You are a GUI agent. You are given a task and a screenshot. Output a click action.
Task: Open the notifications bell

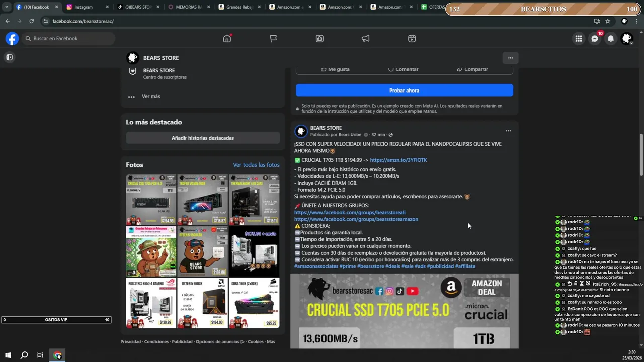click(611, 39)
